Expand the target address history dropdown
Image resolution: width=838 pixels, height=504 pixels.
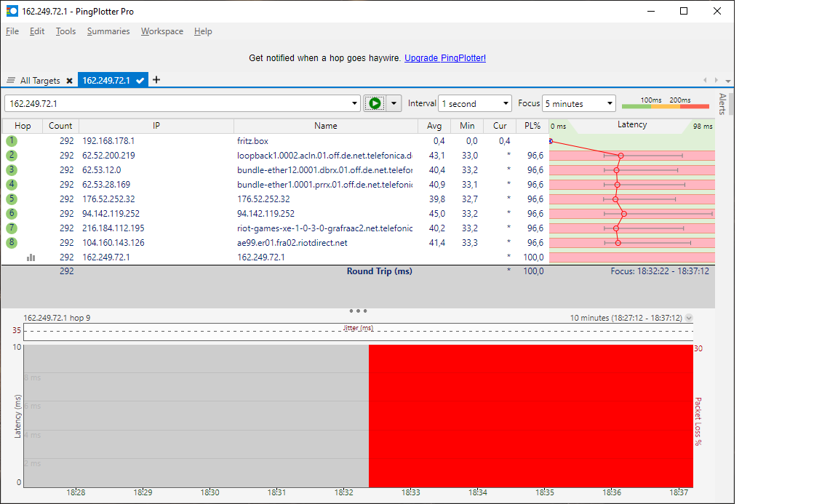pyautogui.click(x=354, y=103)
